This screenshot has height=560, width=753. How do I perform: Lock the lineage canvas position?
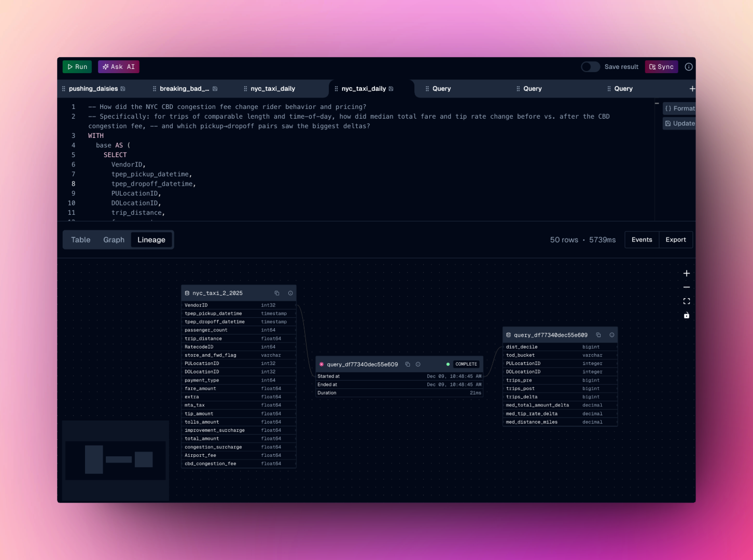click(687, 315)
